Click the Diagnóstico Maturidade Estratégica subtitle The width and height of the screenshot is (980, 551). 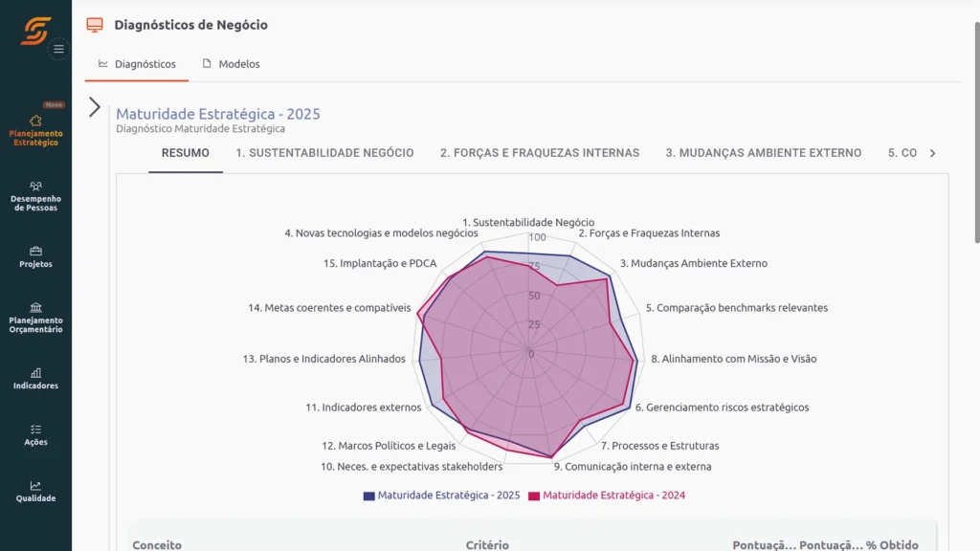tap(200, 129)
